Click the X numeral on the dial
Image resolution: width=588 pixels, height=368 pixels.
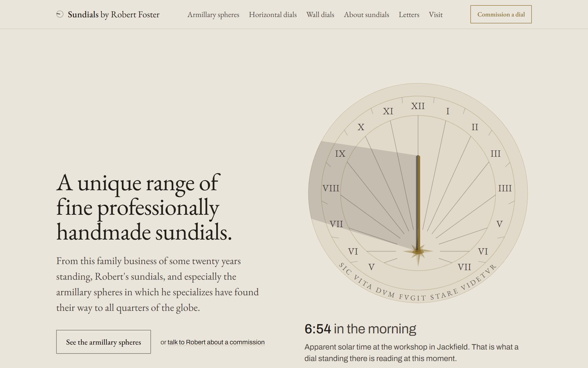tap(361, 127)
